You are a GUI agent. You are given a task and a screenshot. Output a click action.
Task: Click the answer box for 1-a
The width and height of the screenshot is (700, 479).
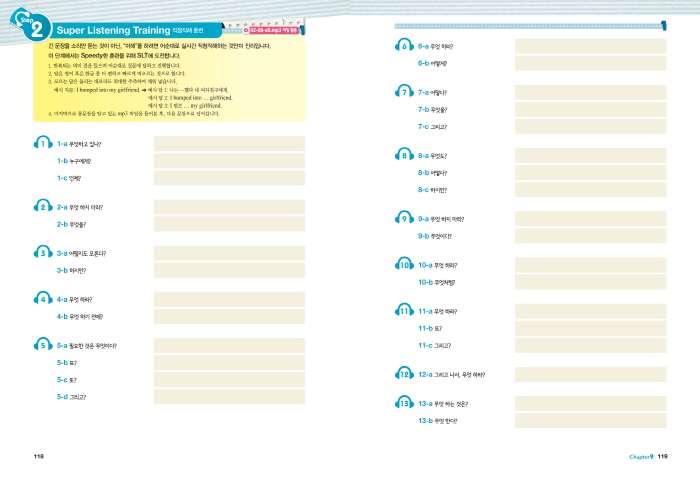coord(229,144)
